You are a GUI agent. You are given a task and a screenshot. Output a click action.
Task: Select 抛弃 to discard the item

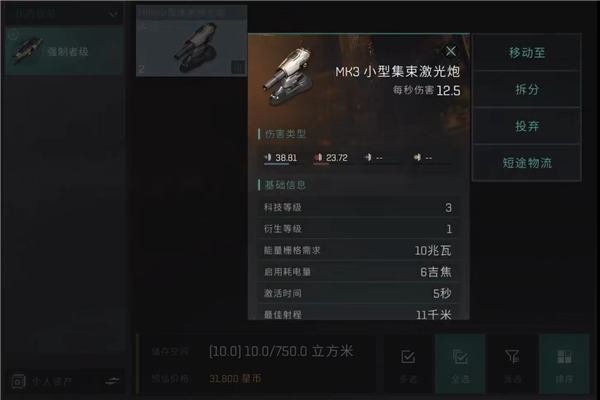(x=527, y=126)
